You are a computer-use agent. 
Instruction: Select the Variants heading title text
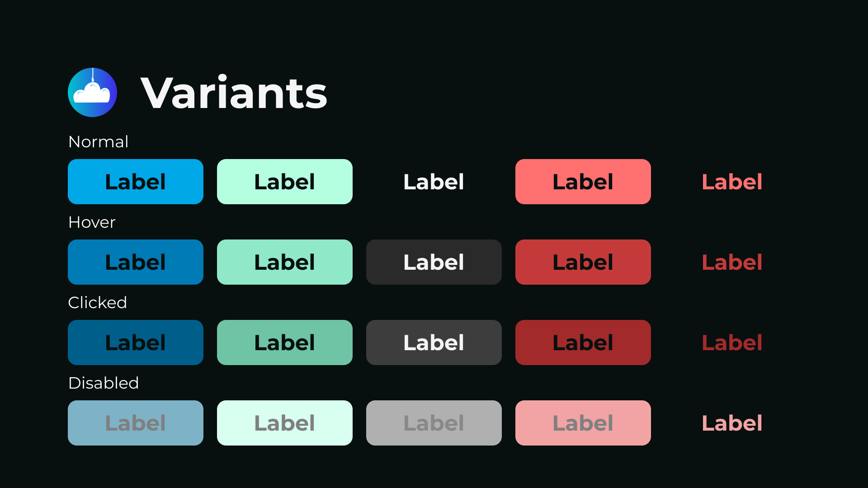click(x=233, y=93)
